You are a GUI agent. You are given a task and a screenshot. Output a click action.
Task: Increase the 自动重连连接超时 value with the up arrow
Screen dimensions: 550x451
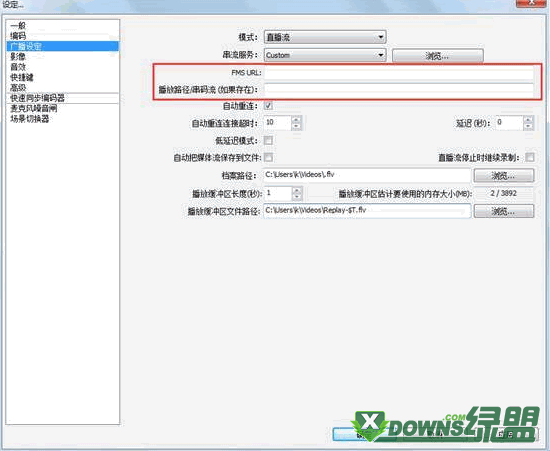coord(296,120)
